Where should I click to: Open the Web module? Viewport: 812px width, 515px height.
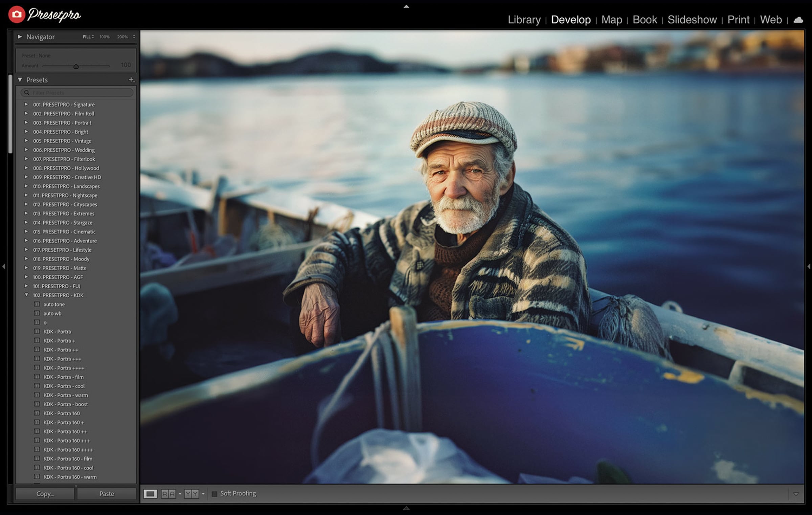point(771,20)
